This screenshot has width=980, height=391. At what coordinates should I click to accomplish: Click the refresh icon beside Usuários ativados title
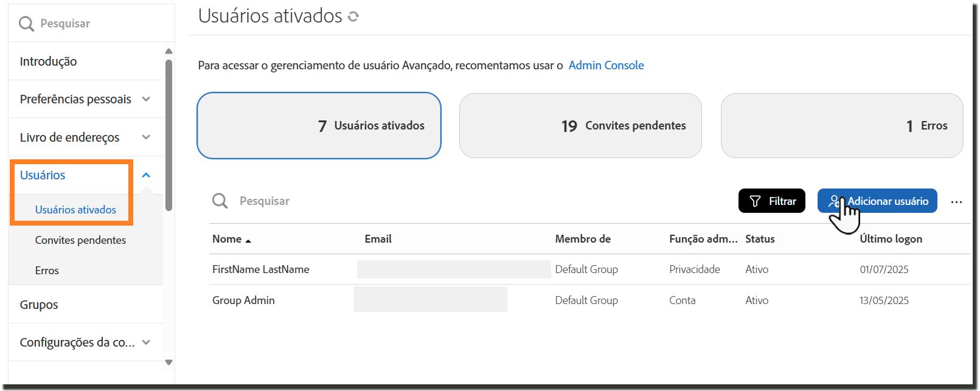coord(353,16)
